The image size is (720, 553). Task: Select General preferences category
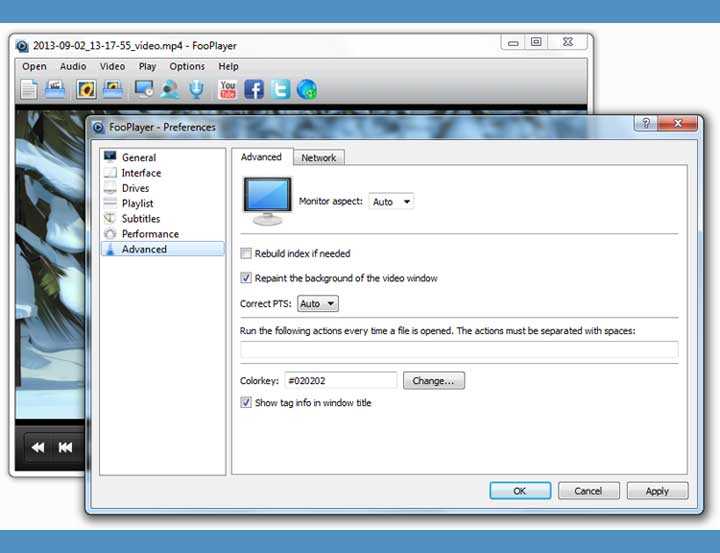(x=163, y=157)
